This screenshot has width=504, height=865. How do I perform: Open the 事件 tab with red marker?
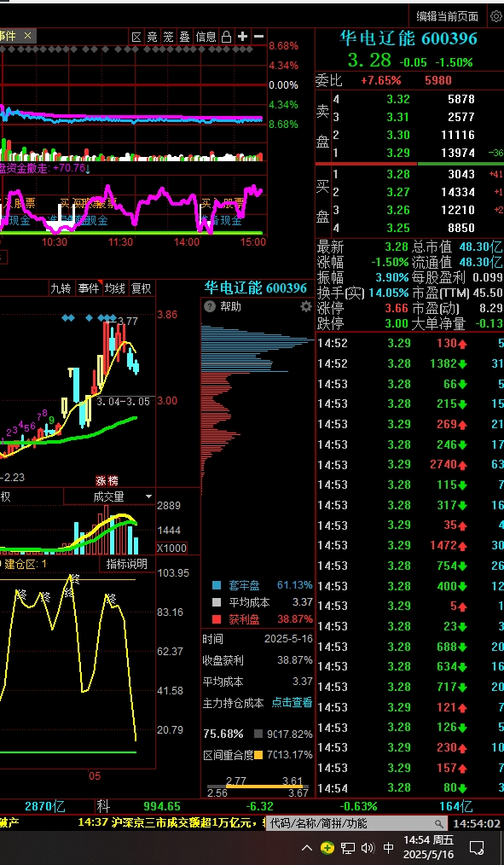point(88,288)
